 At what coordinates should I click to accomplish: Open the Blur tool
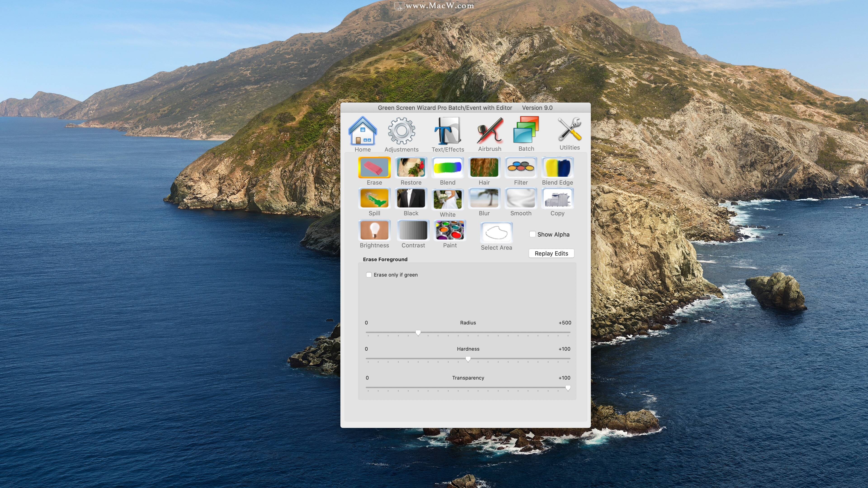(484, 198)
